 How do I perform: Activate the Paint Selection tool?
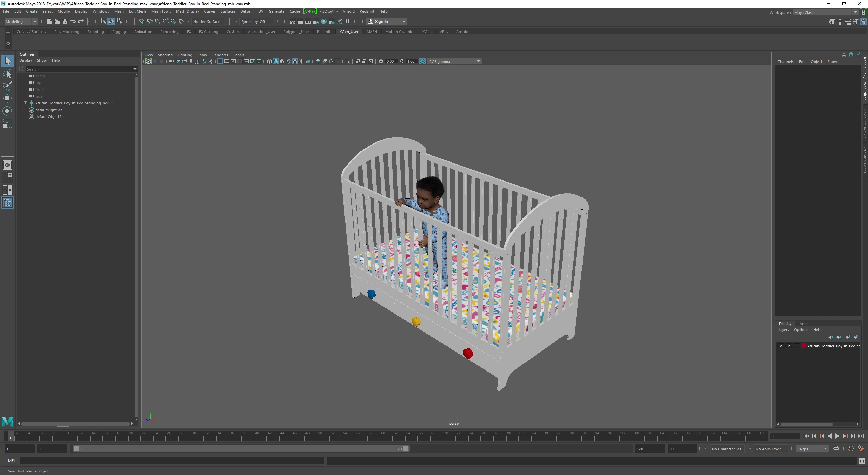[7, 85]
